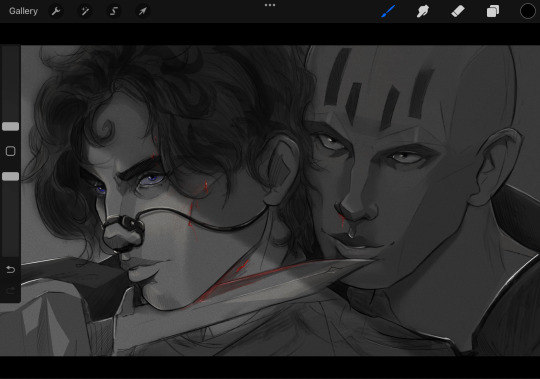Redo the last action
Screen dimensions: 540x379
(11, 291)
